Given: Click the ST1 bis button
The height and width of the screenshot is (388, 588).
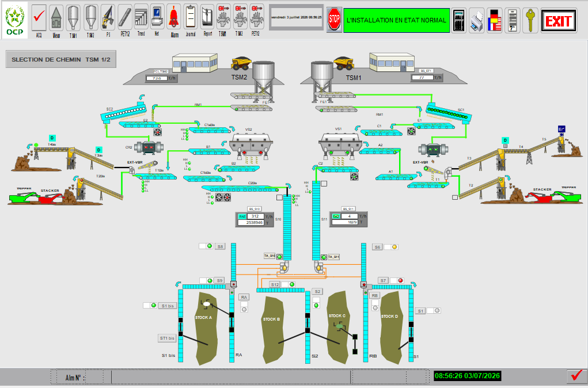Looking at the screenshot, I should (167, 338).
